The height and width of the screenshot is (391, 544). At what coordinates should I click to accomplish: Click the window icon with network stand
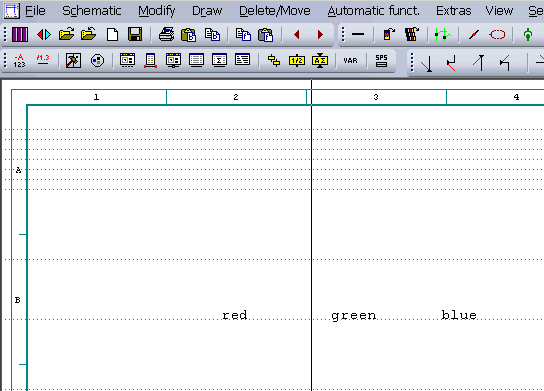coord(173,60)
